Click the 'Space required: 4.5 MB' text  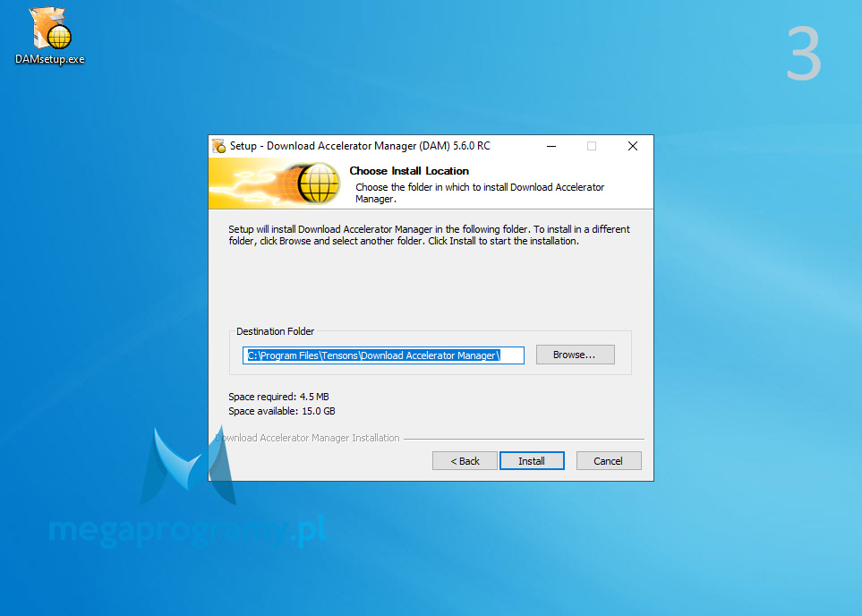click(278, 397)
